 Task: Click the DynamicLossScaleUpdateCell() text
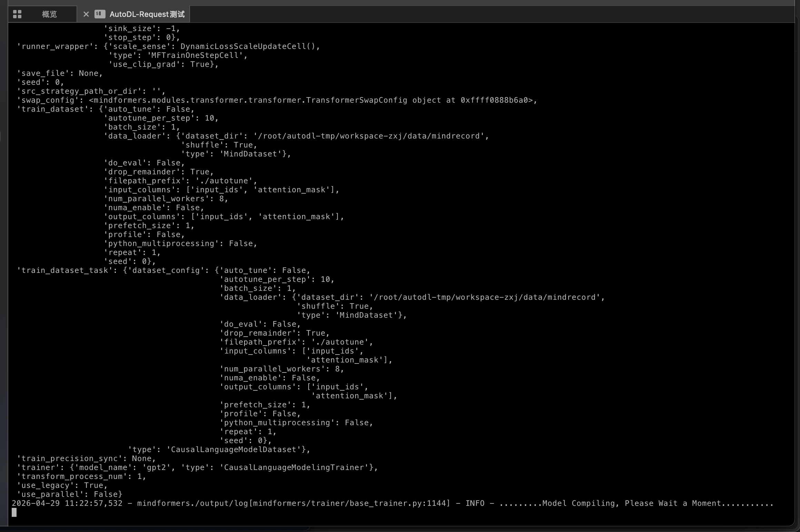[x=249, y=47]
